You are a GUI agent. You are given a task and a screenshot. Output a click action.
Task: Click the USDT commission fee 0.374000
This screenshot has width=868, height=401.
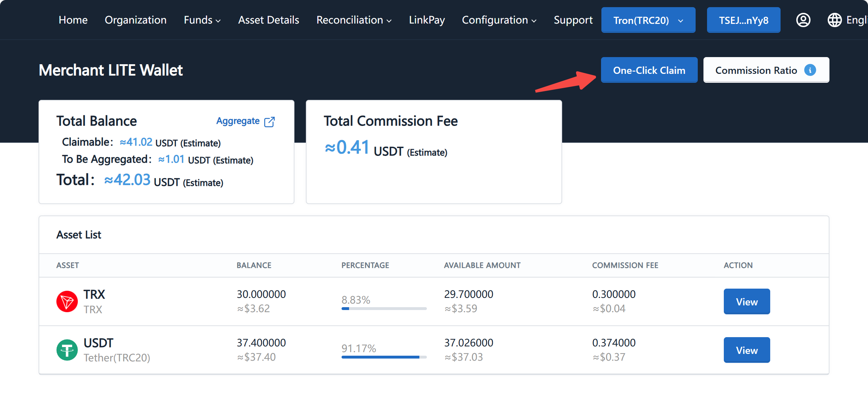(x=614, y=342)
